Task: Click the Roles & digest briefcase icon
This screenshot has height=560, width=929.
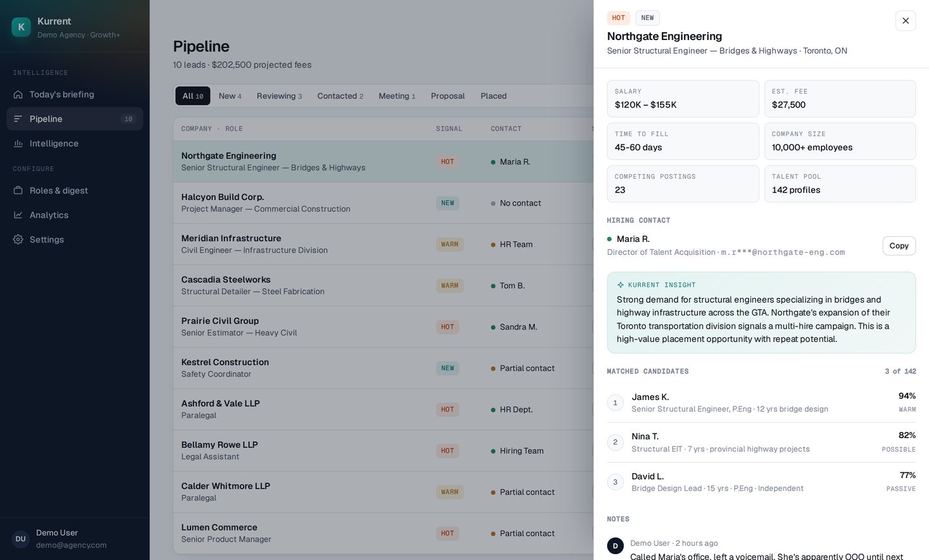Action: (18, 190)
